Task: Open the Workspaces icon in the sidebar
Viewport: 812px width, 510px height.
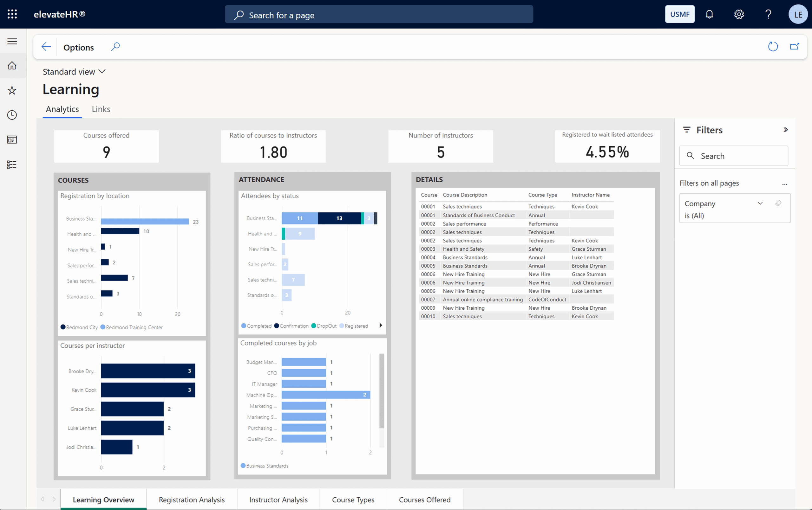Action: (12, 139)
